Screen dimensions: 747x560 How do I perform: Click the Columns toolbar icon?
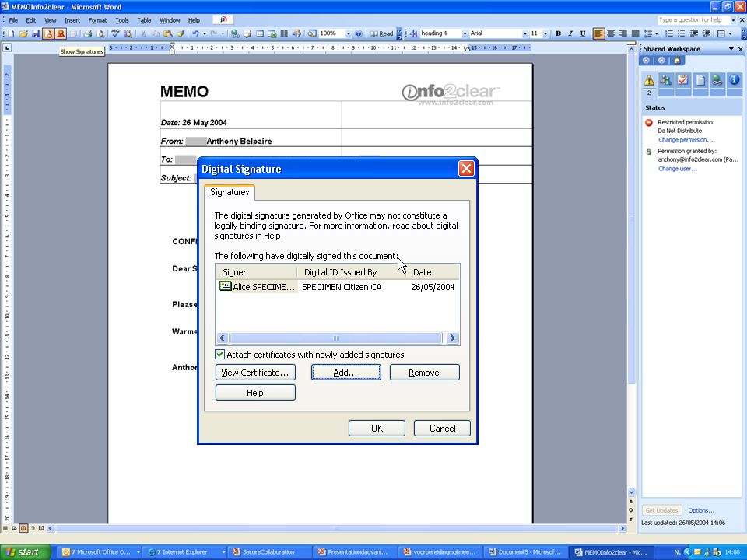(285, 33)
